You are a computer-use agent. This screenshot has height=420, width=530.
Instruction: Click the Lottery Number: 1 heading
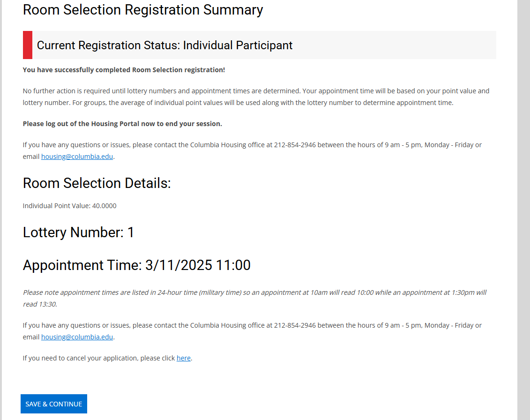(x=79, y=232)
